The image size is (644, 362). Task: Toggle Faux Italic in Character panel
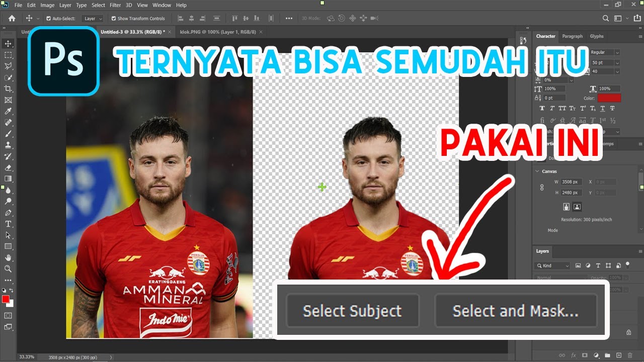coord(552,108)
